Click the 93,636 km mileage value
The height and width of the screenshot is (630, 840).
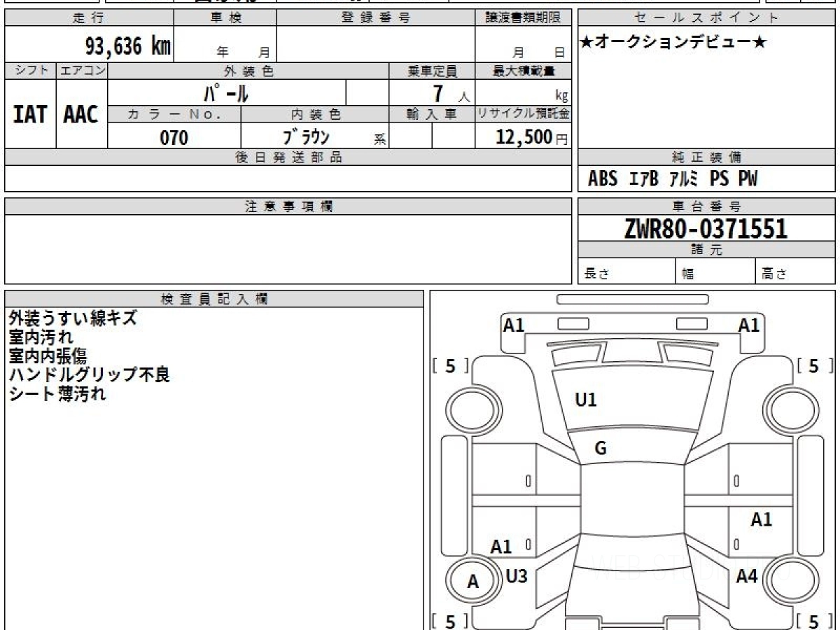click(x=128, y=46)
